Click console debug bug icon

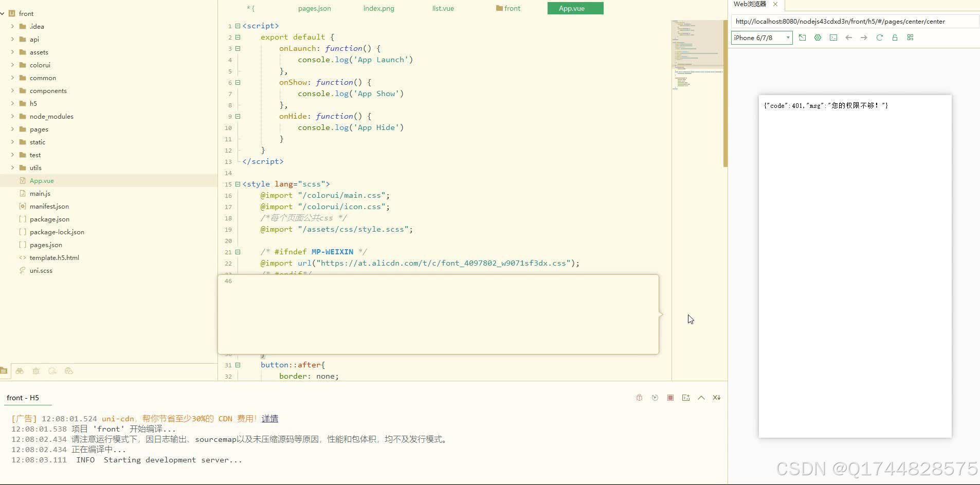click(639, 398)
